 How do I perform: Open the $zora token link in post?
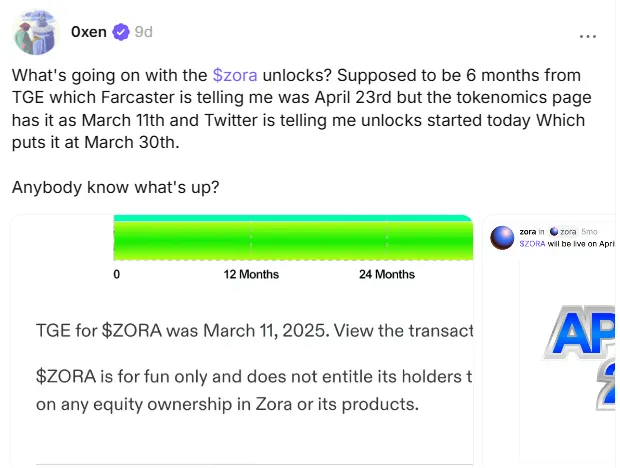pyautogui.click(x=236, y=76)
